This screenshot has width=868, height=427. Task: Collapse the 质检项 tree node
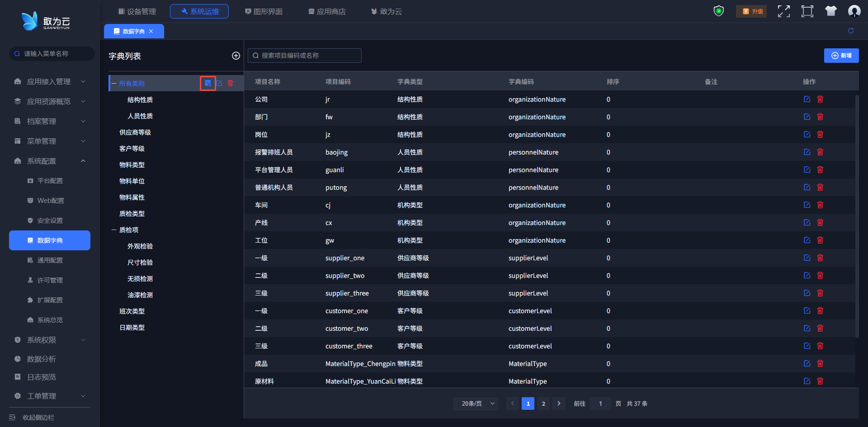(114, 230)
